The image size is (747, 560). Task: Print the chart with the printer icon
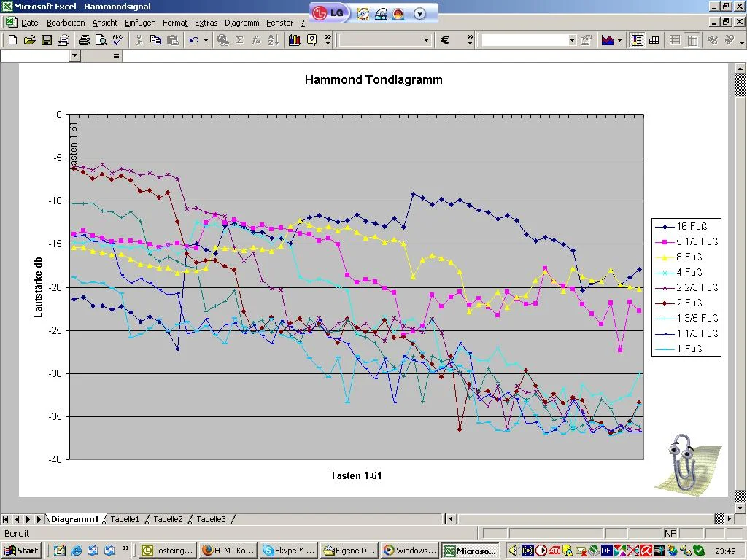(x=85, y=40)
